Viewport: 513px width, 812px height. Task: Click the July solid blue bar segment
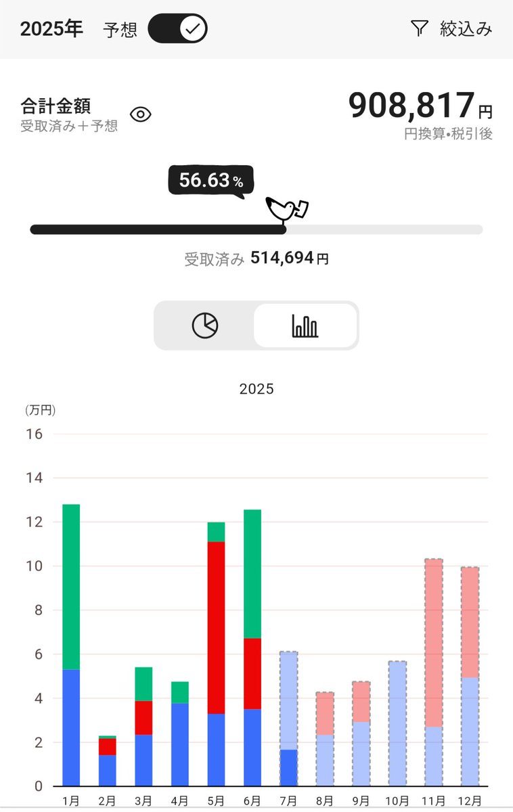[x=288, y=767]
